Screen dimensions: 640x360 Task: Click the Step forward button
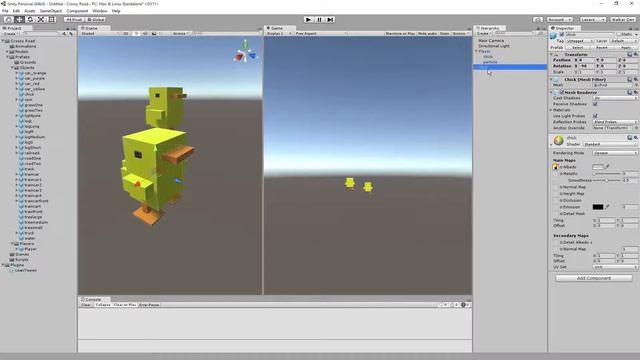point(330,20)
